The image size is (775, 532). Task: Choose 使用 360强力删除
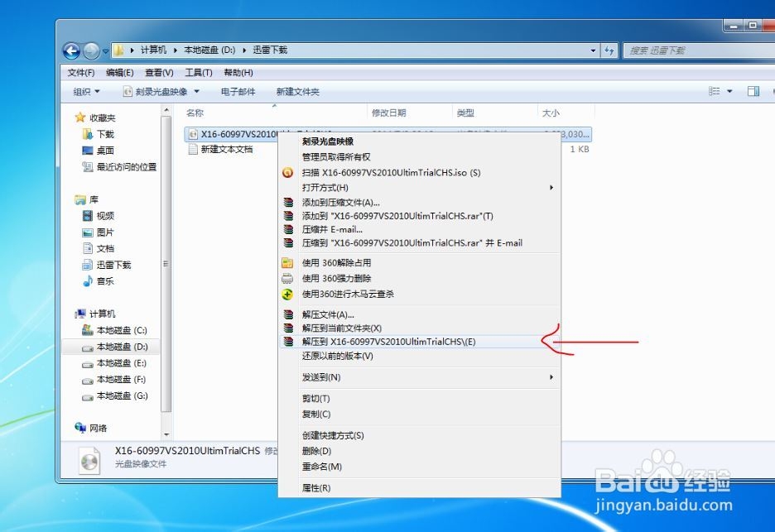tap(419, 279)
